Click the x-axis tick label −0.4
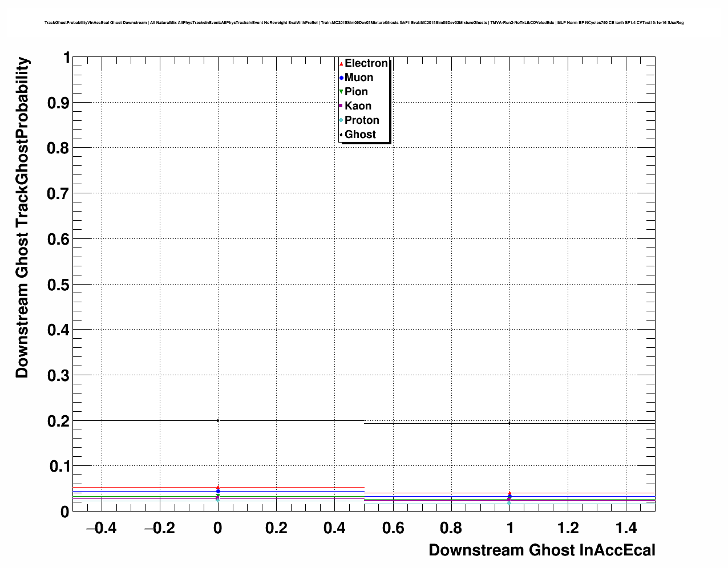Screen dimensions: 728x568 pyautogui.click(x=100, y=529)
